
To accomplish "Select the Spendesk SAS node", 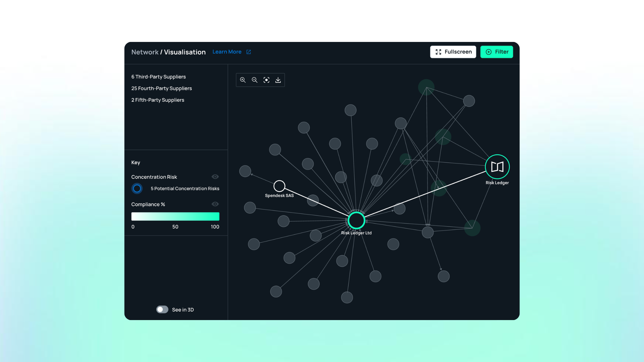I will (279, 186).
